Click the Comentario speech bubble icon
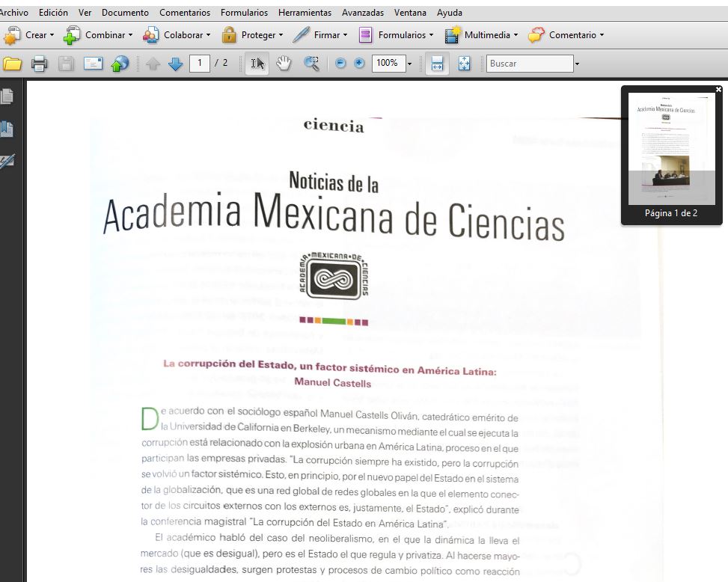728x582 pixels. point(536,35)
